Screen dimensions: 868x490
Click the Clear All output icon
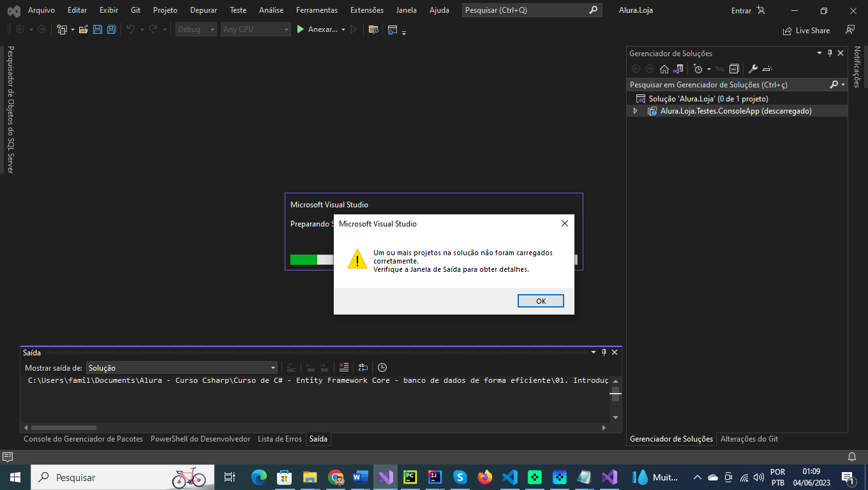pos(344,367)
